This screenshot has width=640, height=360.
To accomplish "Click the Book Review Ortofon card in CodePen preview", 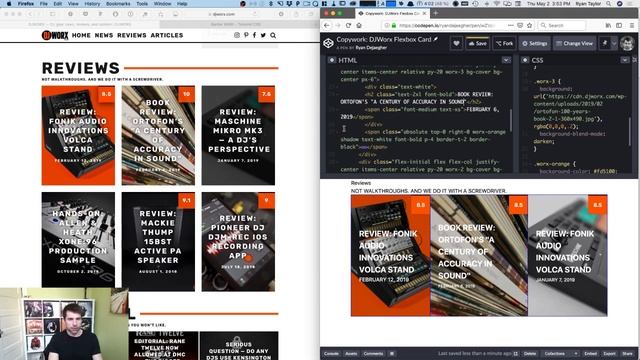I will [x=479, y=256].
